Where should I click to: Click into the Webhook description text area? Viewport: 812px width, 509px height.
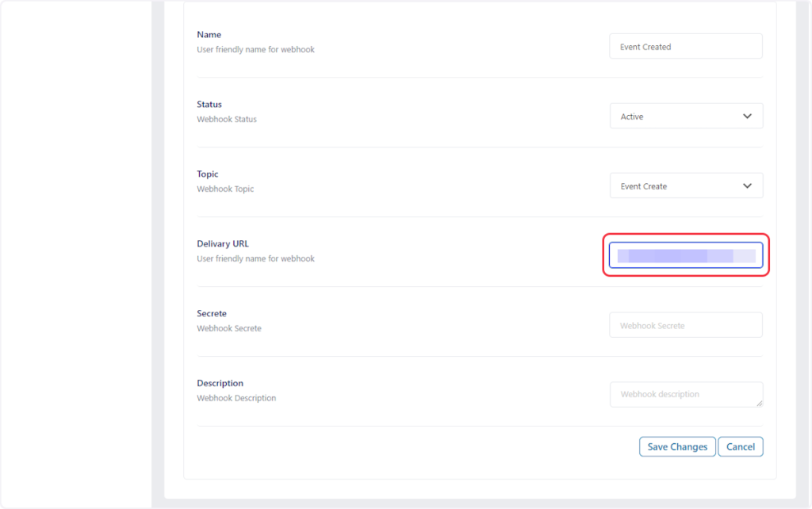coord(685,394)
